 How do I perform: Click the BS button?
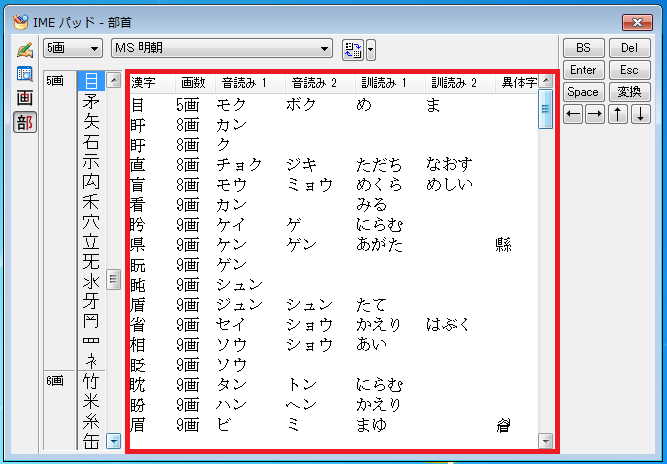(x=583, y=48)
